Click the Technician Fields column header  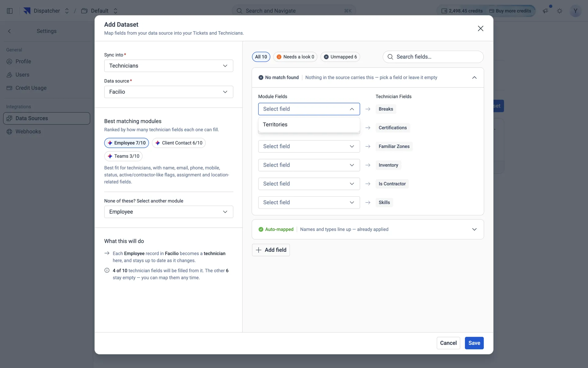(x=394, y=97)
